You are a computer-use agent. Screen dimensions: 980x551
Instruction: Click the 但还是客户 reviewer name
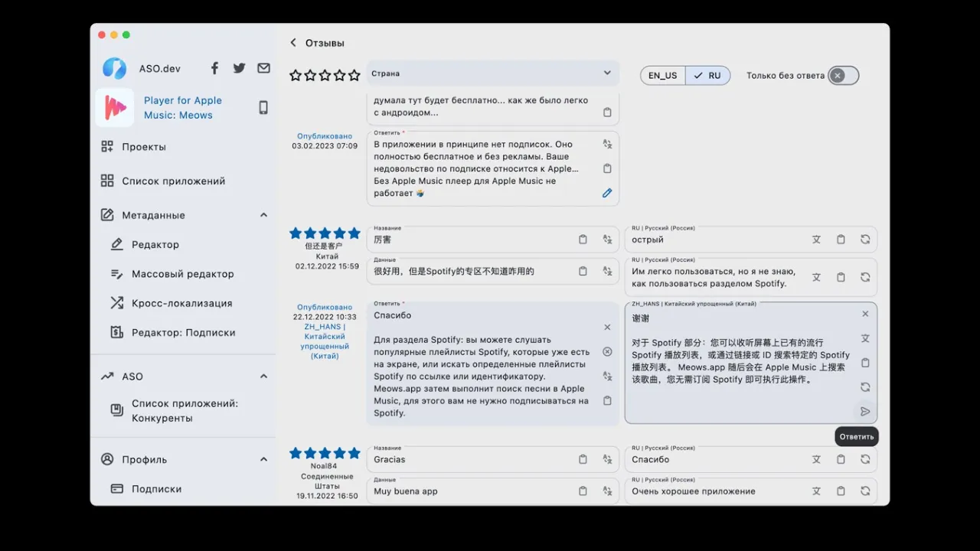tap(324, 246)
